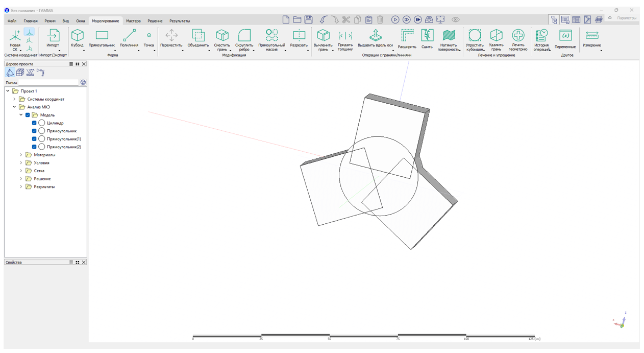The width and height of the screenshot is (644, 353).
Task: Choose the Переместить (move) tool
Action: (171, 38)
